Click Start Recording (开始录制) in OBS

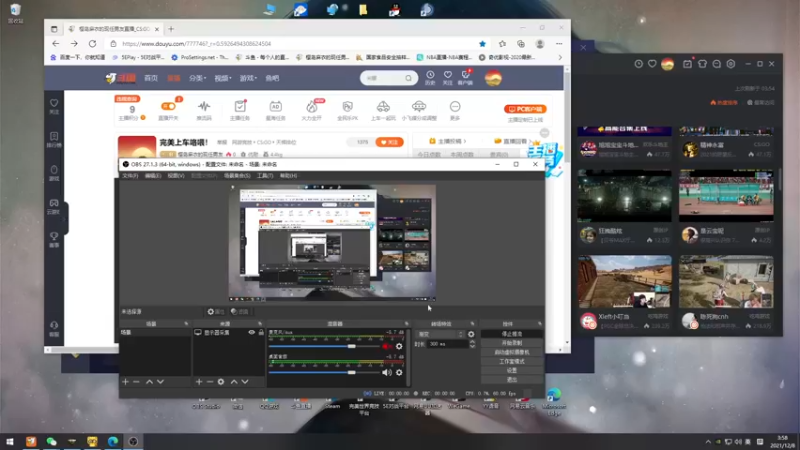(512, 343)
